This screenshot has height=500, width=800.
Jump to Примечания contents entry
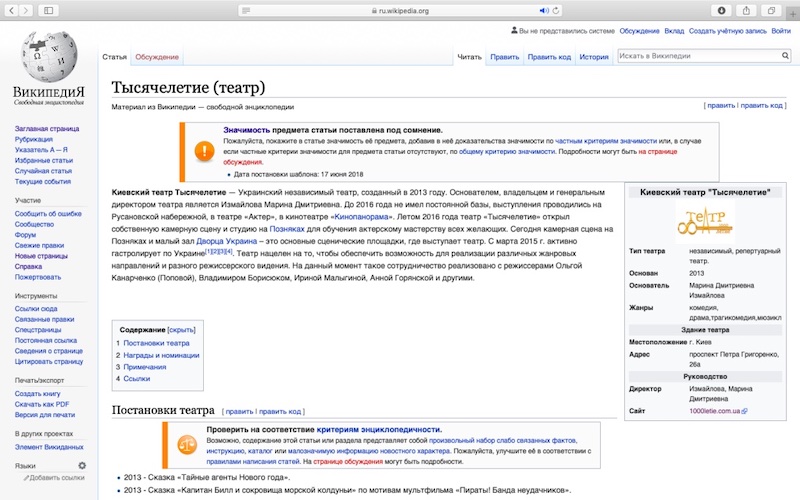pyautogui.click(x=145, y=367)
